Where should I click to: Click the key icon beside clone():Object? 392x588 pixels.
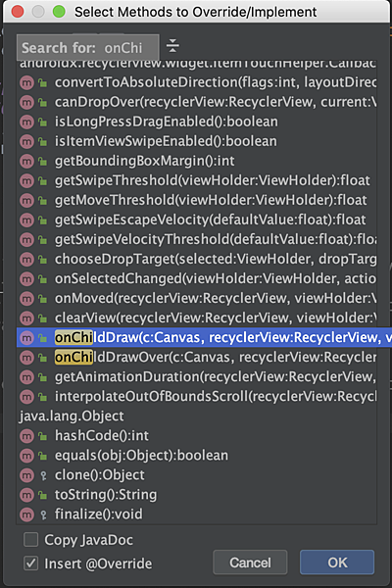(43, 475)
